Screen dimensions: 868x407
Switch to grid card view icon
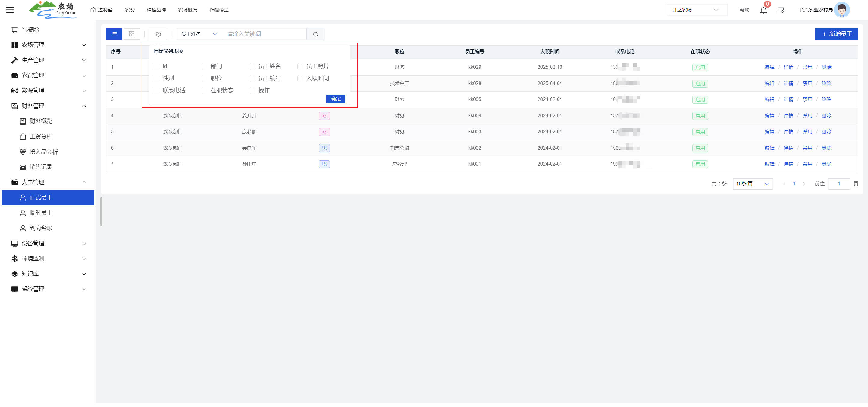pyautogui.click(x=132, y=34)
